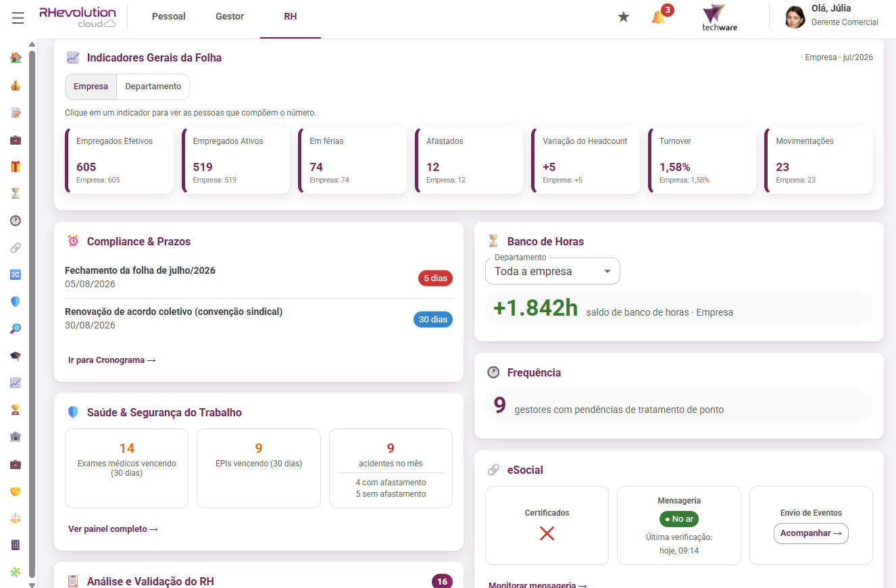Click the Acompanhar button under Envio de Eventos

[x=811, y=533]
